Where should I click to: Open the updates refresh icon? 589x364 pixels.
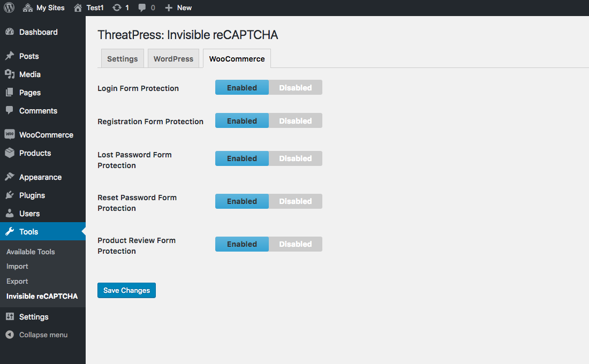coord(117,7)
